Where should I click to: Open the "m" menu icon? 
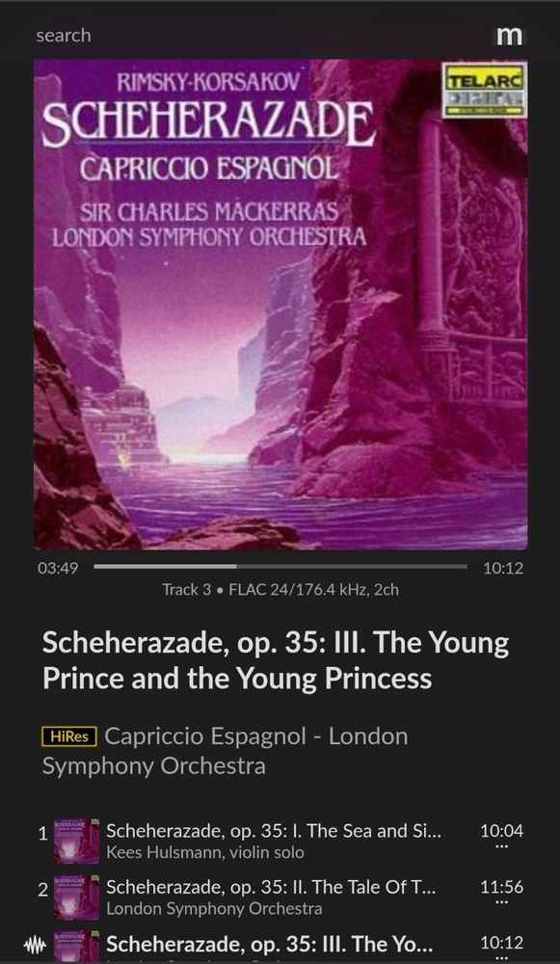(509, 36)
